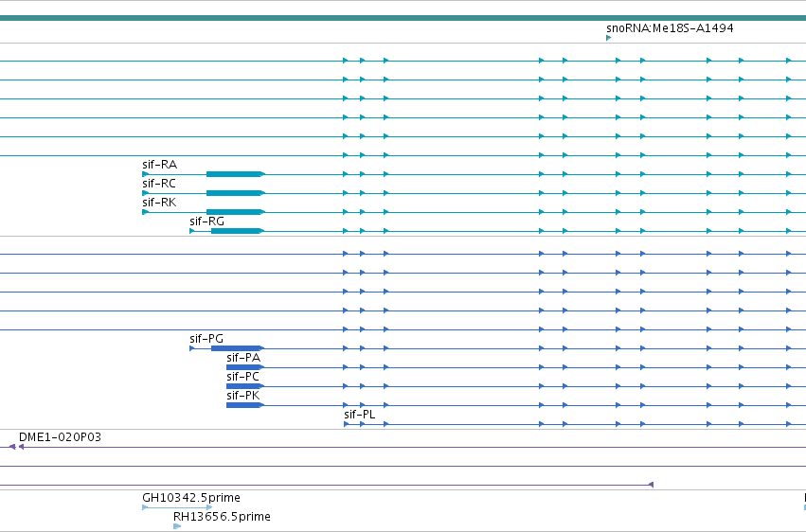The width and height of the screenshot is (806, 532).
Task: Select the GH10342.5prime EST label
Action: click(191, 498)
